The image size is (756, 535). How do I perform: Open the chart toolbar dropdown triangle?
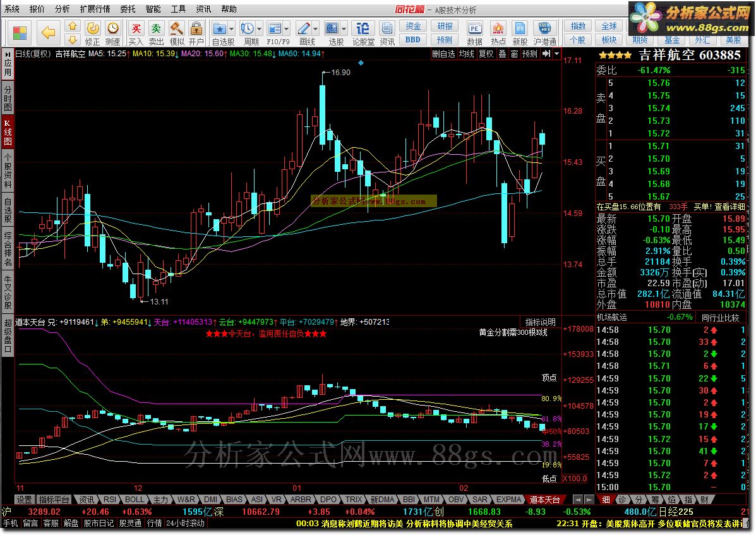pos(557,54)
